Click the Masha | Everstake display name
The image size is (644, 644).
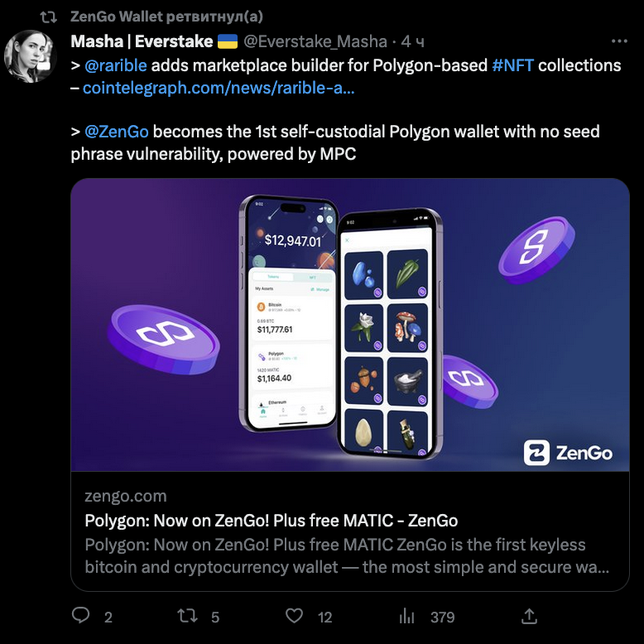point(142,41)
